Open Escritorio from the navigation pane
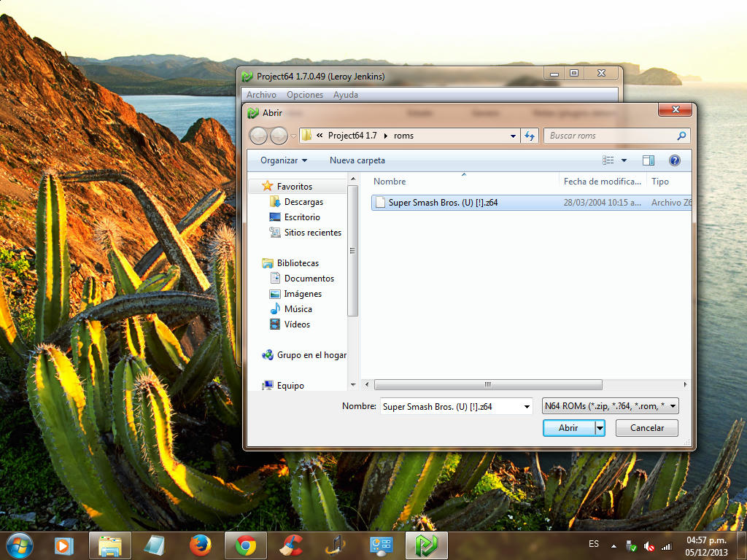 click(301, 217)
